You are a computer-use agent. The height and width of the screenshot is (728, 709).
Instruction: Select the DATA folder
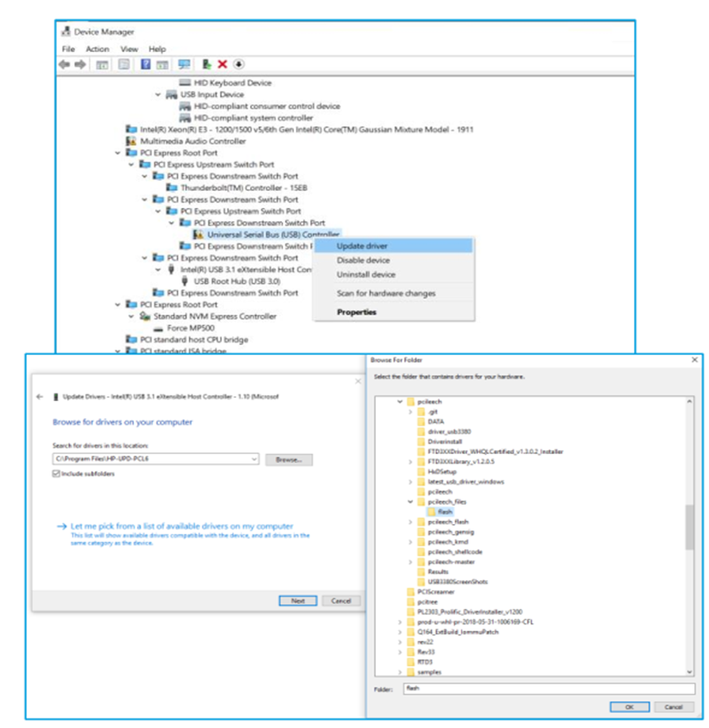[x=437, y=420]
